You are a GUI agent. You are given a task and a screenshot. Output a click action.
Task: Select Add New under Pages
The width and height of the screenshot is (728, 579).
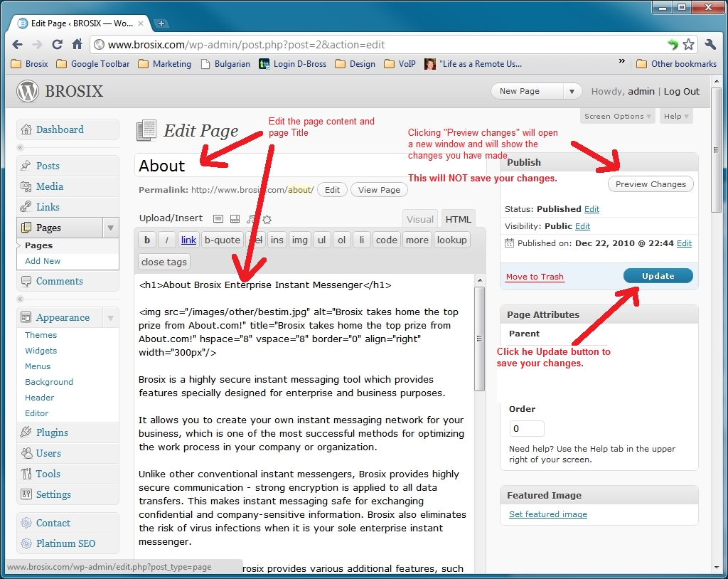pyautogui.click(x=43, y=261)
